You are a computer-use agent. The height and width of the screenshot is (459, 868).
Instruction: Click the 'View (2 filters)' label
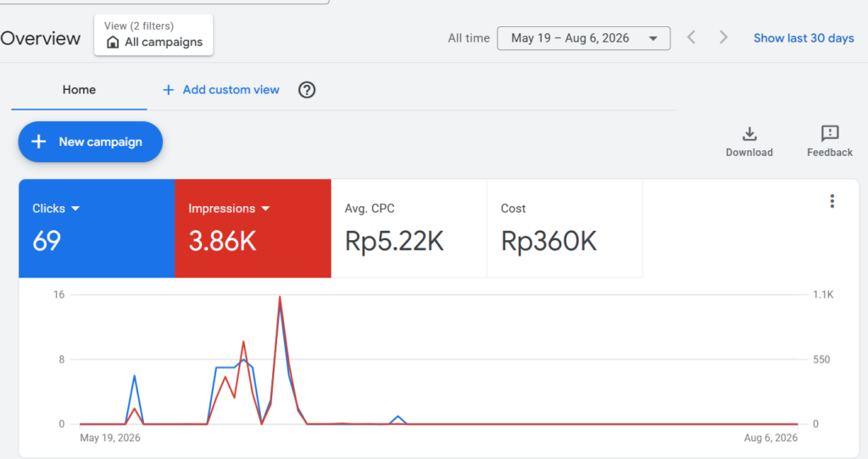point(139,26)
